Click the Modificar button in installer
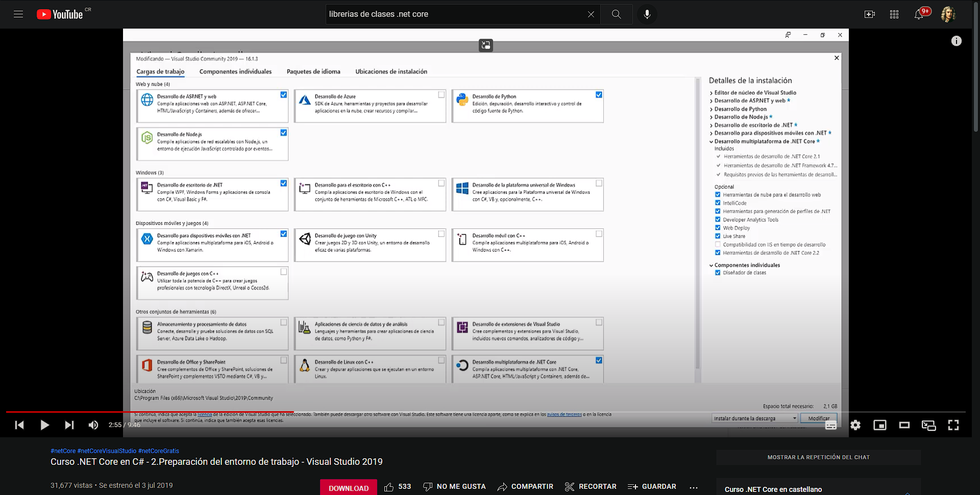Viewport: 980px width, 495px height. tap(819, 418)
